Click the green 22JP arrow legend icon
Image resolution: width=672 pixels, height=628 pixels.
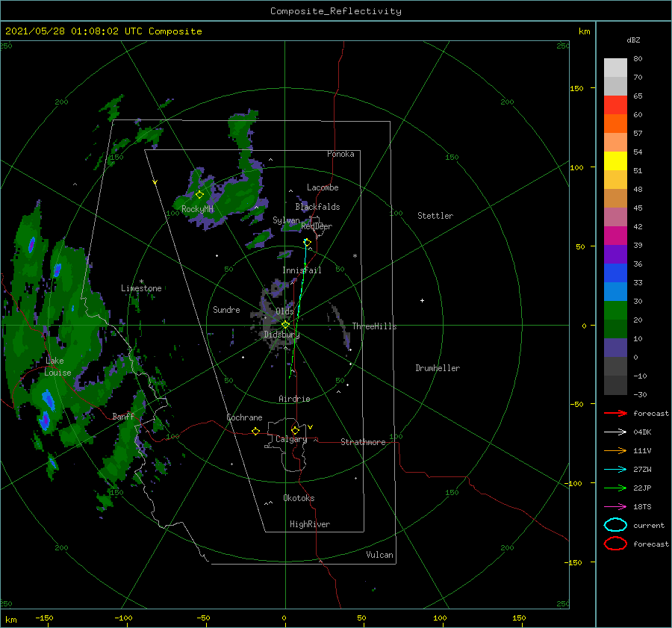(615, 488)
